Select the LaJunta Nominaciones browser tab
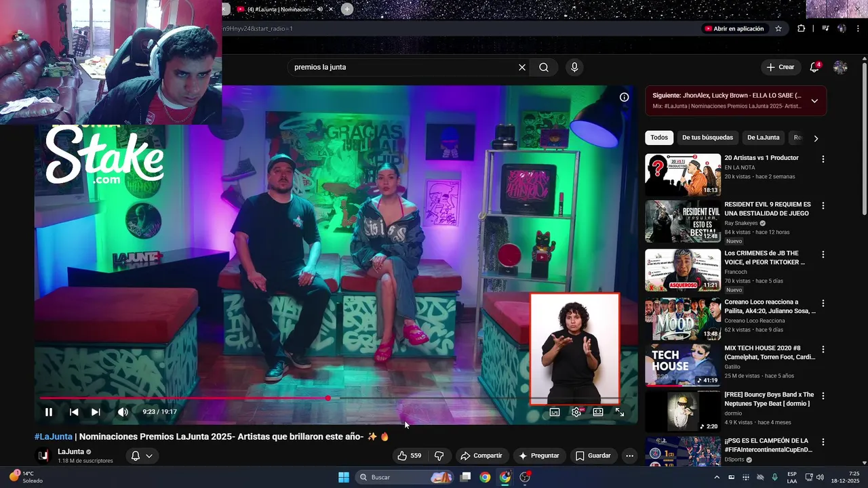 tap(280, 9)
